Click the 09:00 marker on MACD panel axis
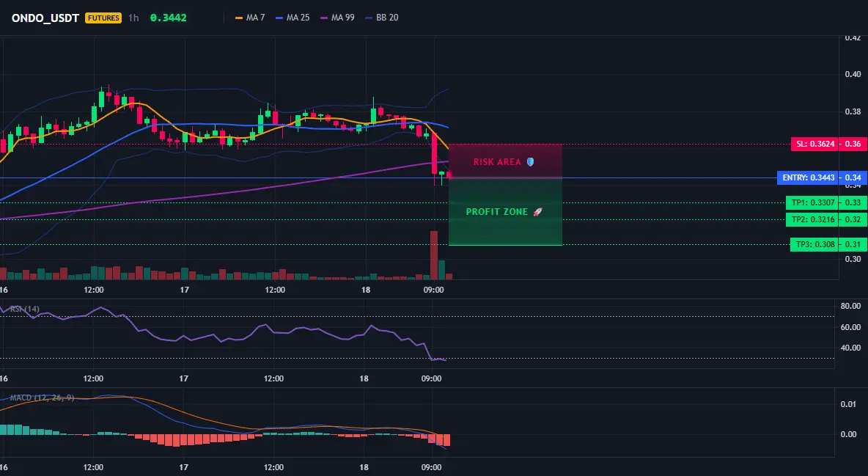Image resolution: width=868 pixels, height=476 pixels. [432, 467]
